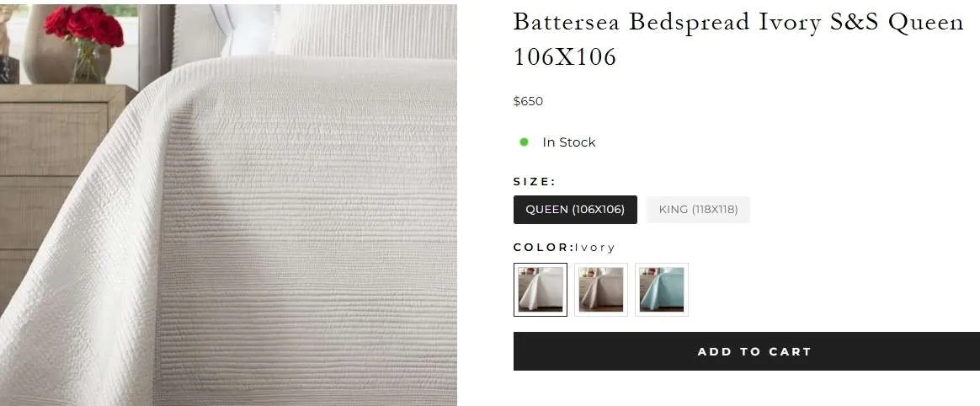The image size is (980, 406).
Task: Click the glass flower vase in photo
Action: tap(86, 62)
